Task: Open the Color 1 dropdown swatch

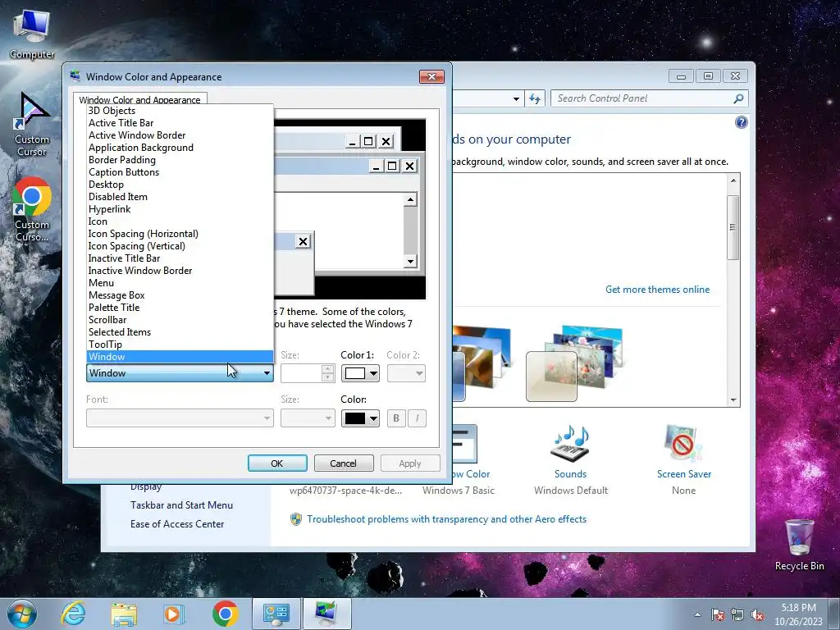Action: [361, 373]
